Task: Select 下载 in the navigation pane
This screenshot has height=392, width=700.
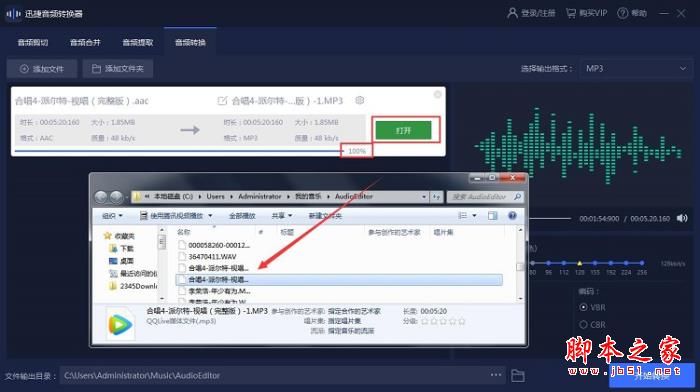Action: tap(127, 248)
